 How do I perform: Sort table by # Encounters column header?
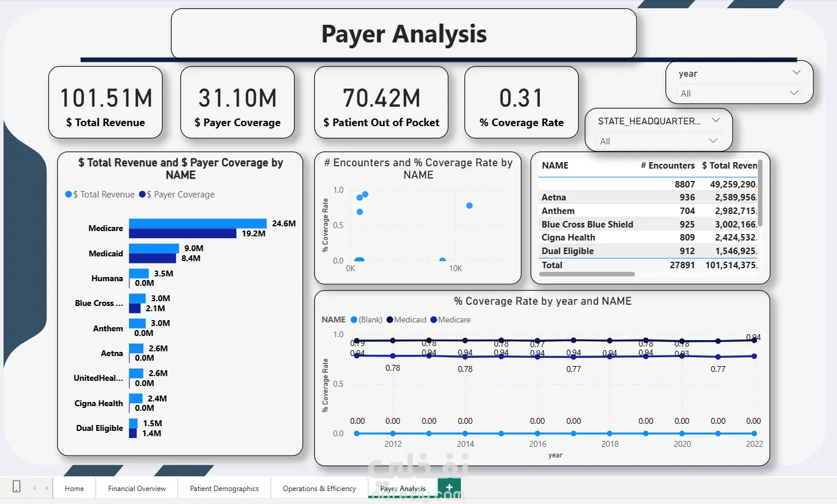668,166
